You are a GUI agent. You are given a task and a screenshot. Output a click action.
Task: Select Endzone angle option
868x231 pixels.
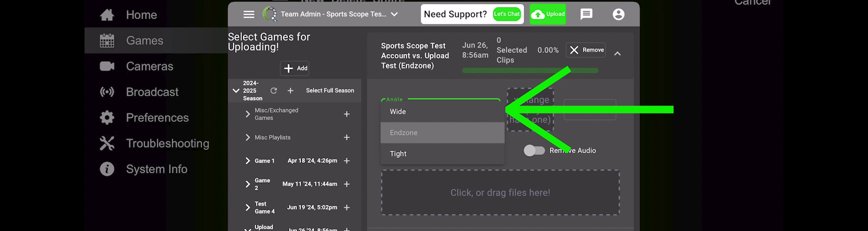[443, 133]
